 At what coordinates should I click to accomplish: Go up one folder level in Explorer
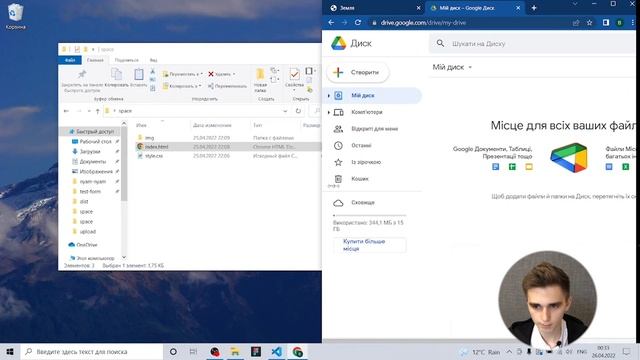(x=97, y=111)
